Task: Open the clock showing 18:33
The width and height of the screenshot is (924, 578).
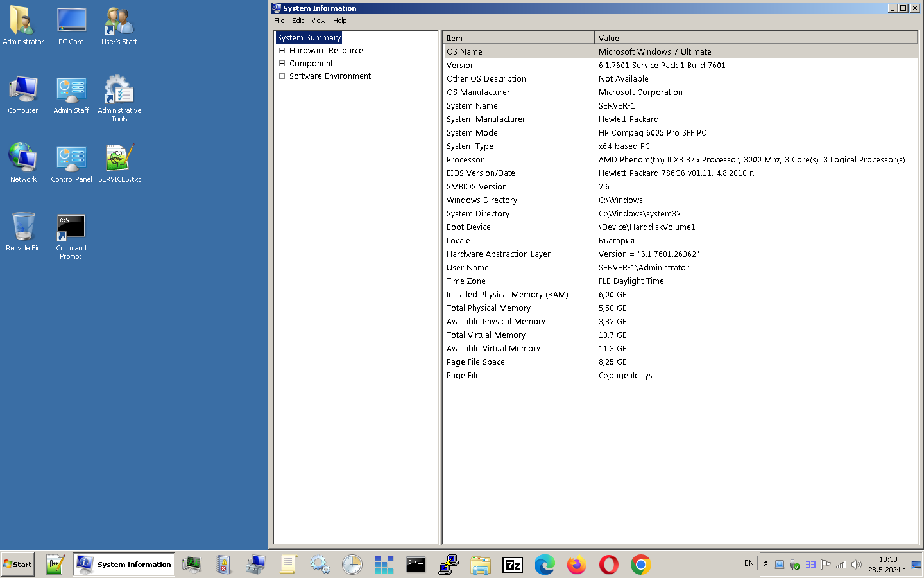Action: point(888,565)
